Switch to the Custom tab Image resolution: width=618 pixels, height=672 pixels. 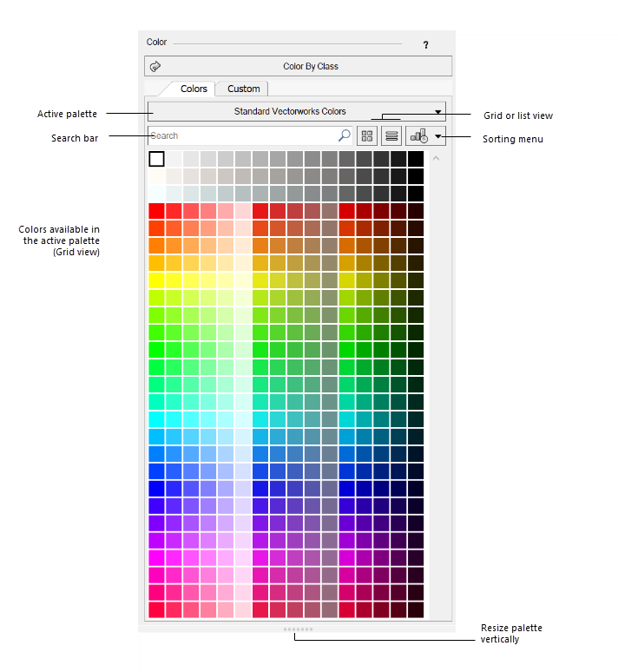[x=243, y=89]
